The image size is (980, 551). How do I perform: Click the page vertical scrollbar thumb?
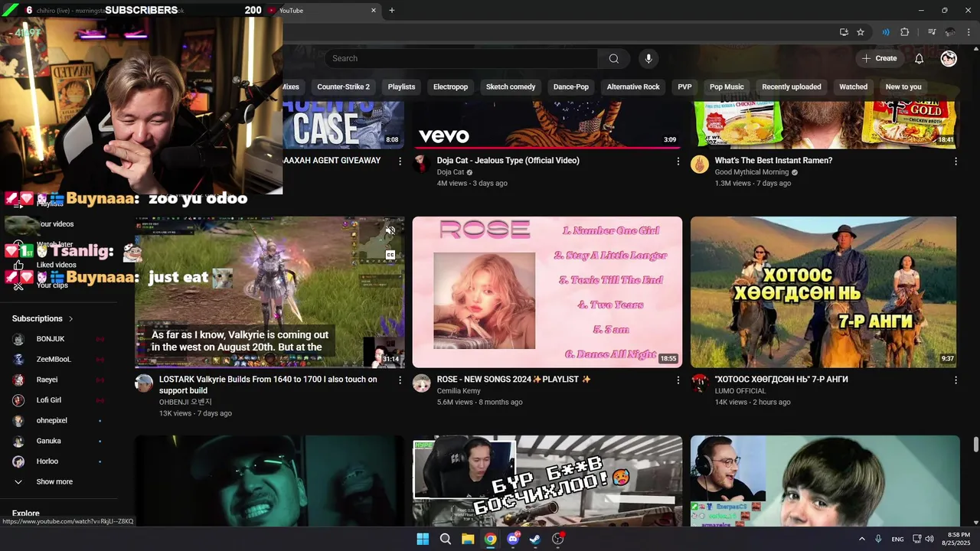[x=975, y=445]
